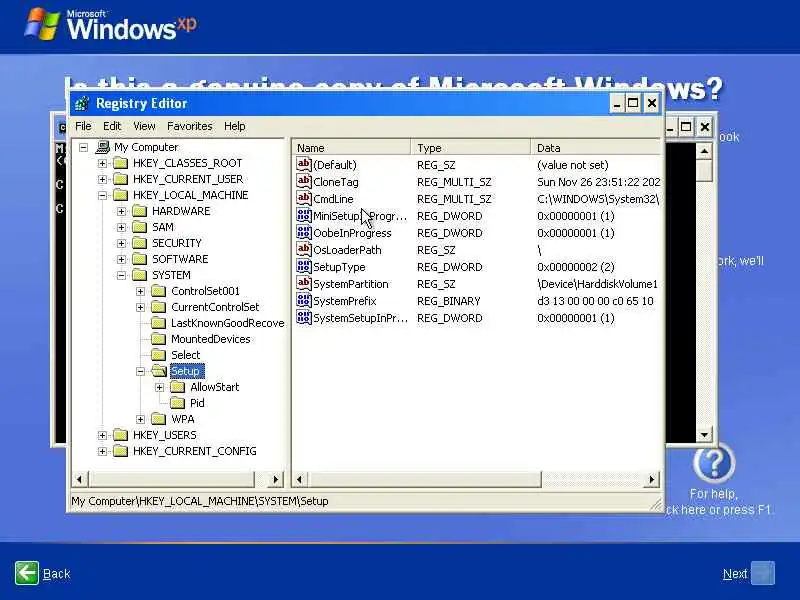Click the SystemPartition string value icon
The height and width of the screenshot is (600, 800).
click(304, 283)
